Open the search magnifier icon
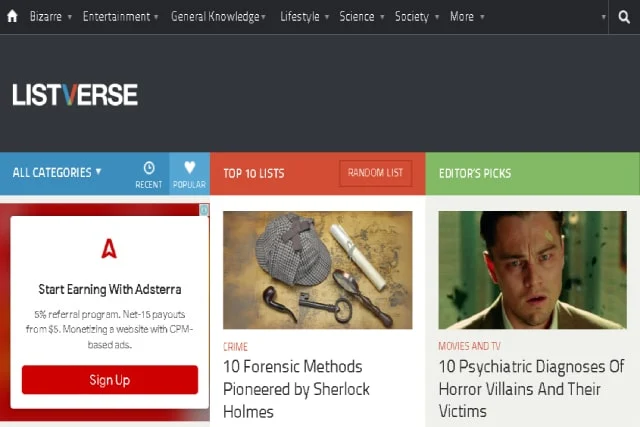The image size is (640, 427). point(624,17)
